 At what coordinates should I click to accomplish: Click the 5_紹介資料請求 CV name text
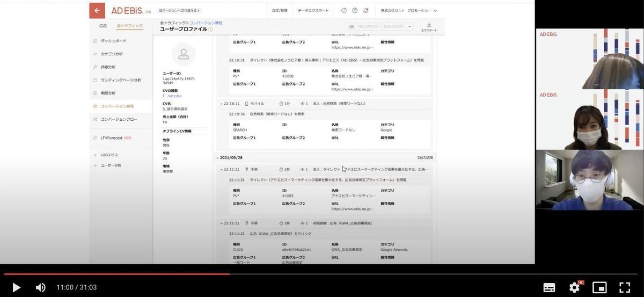click(x=175, y=109)
